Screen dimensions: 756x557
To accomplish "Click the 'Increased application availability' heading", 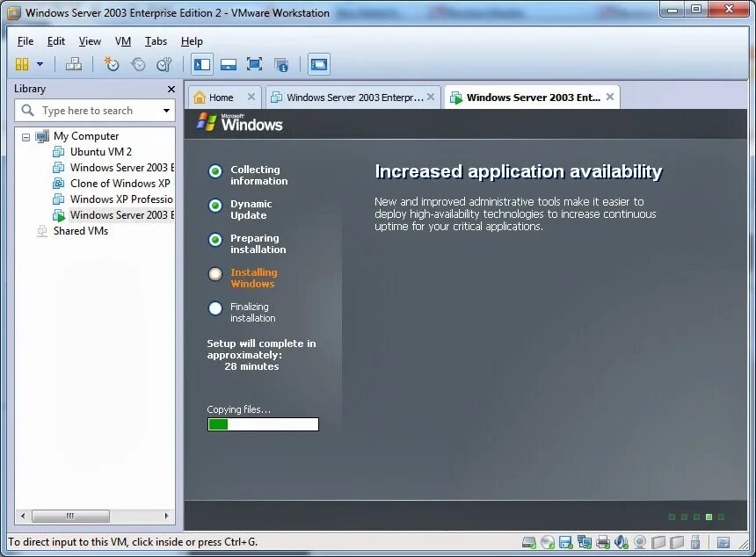I will [x=519, y=171].
